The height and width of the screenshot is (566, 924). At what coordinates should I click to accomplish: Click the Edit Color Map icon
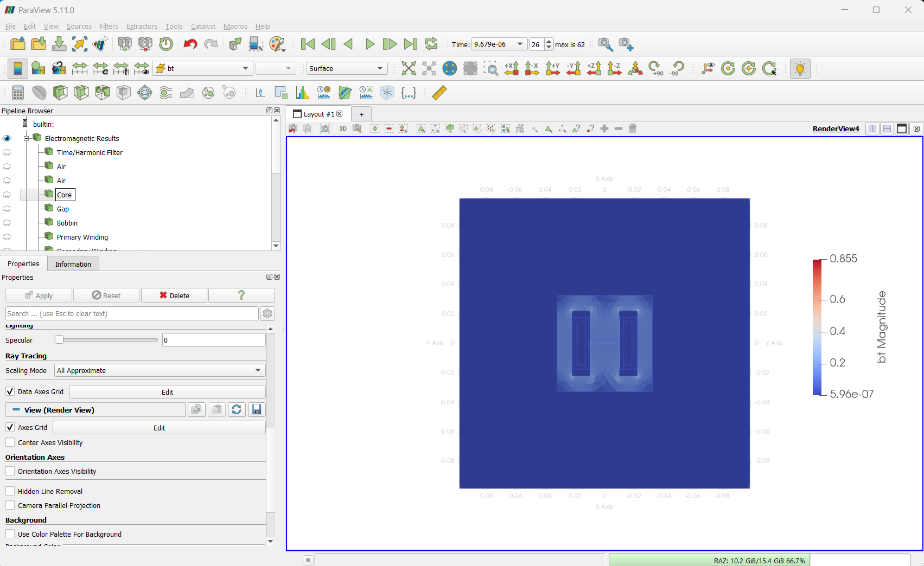pyautogui.click(x=38, y=68)
